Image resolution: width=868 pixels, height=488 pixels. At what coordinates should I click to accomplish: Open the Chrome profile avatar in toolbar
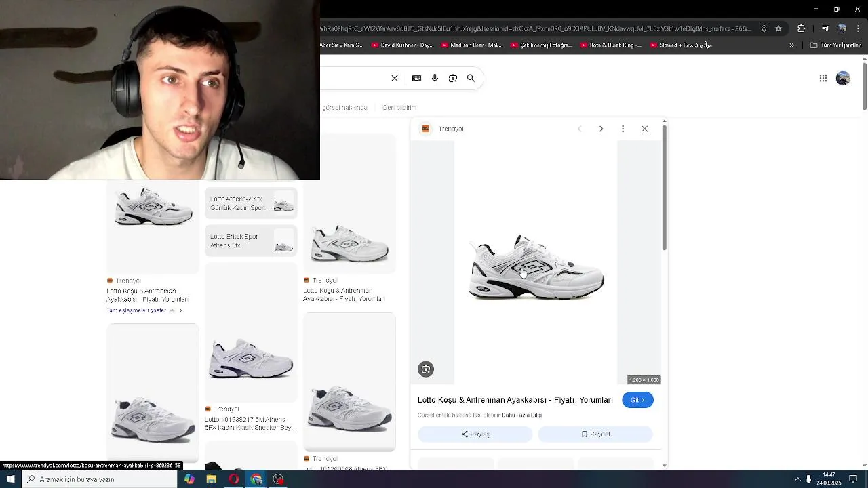coord(842,28)
